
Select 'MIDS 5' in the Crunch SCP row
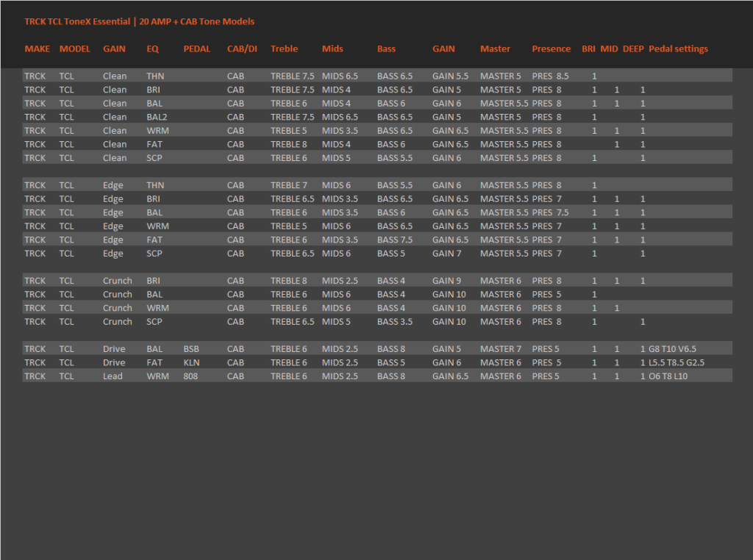pos(336,321)
